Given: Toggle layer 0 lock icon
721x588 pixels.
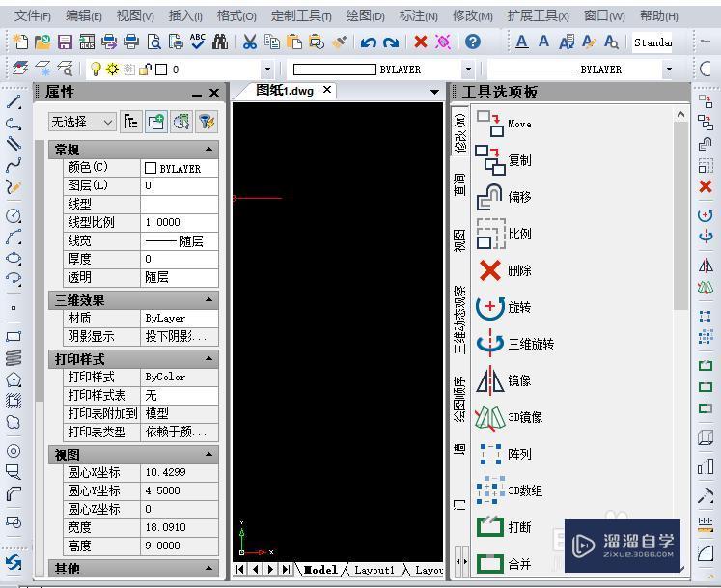Looking at the screenshot, I should point(146,70).
